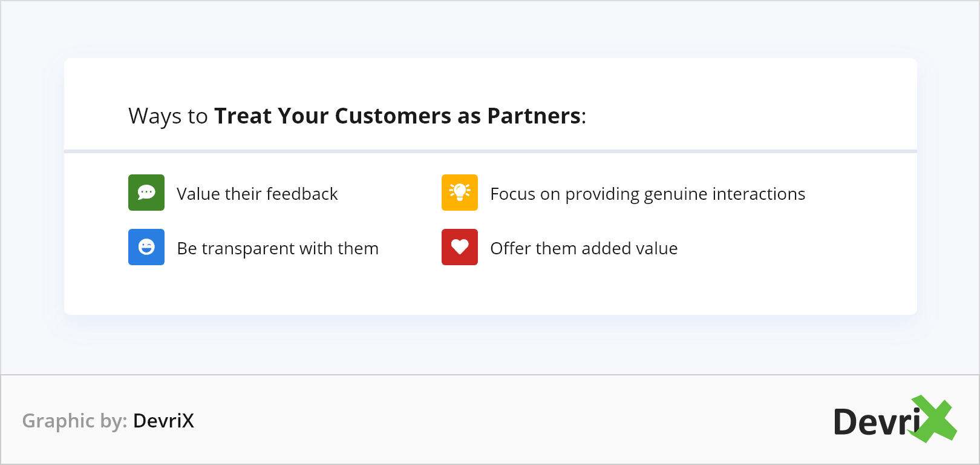Select the "Be transparent with them" text
The height and width of the screenshot is (465, 980).
click(278, 248)
